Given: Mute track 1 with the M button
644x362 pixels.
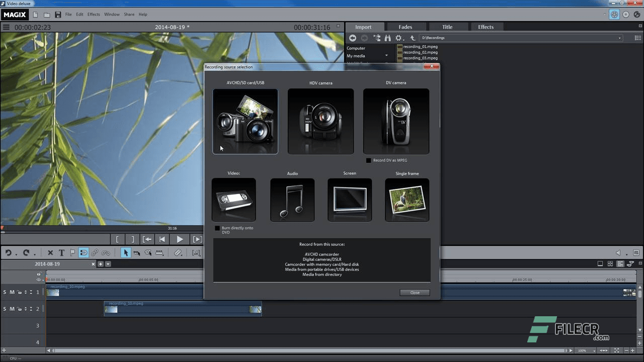Looking at the screenshot, I should (x=11, y=292).
